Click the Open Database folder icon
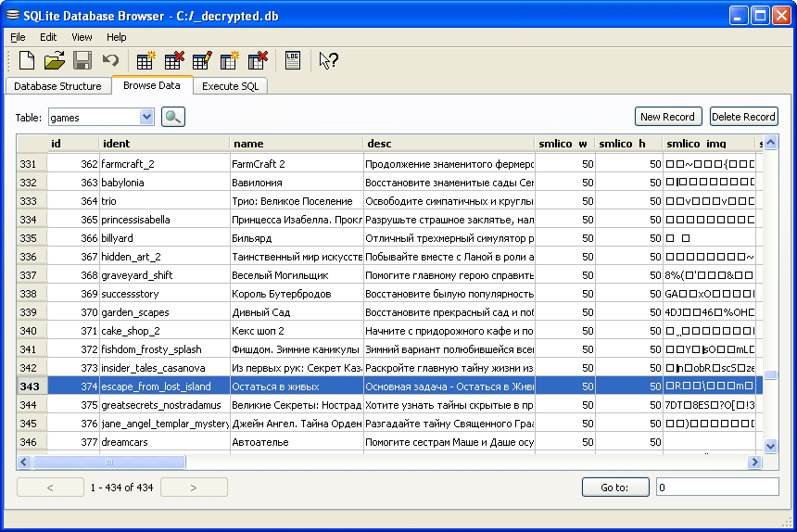Viewport: 797px width, 532px height. pos(54,60)
